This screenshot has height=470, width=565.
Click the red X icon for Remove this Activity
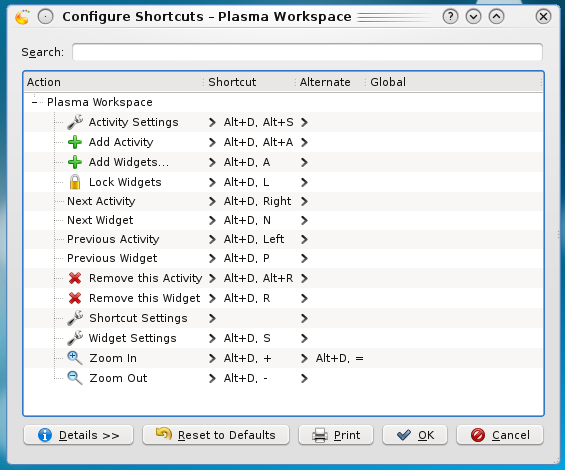(x=75, y=278)
